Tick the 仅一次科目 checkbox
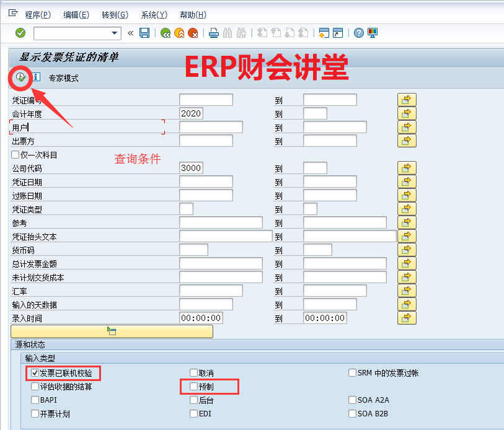504x430 pixels. 15,155
